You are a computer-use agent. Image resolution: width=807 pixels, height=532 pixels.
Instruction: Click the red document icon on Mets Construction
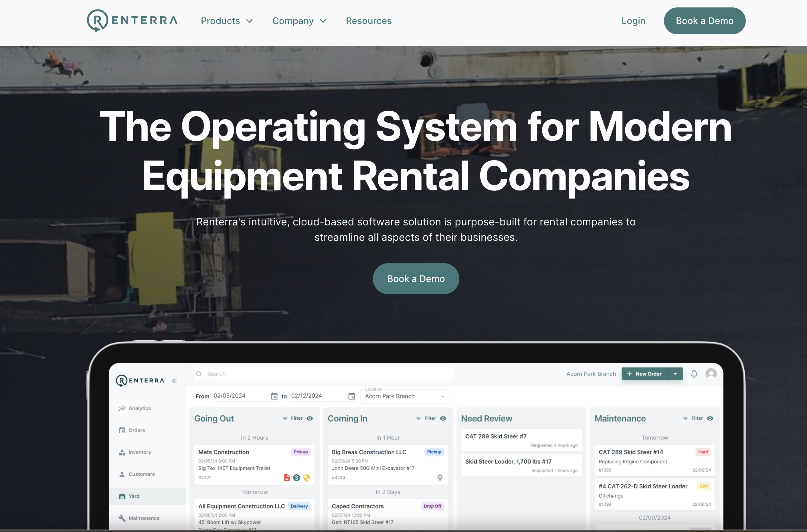(x=287, y=478)
